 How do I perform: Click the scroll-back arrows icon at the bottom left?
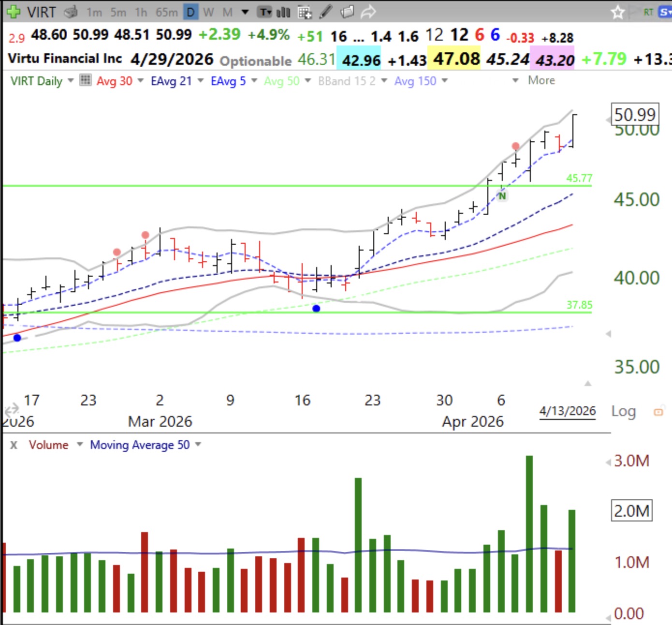coord(11,411)
